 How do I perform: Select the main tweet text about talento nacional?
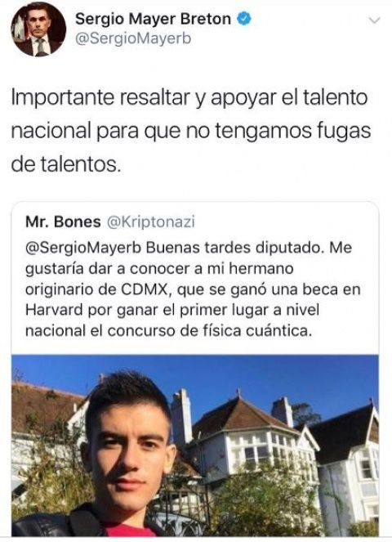[x=191, y=131]
